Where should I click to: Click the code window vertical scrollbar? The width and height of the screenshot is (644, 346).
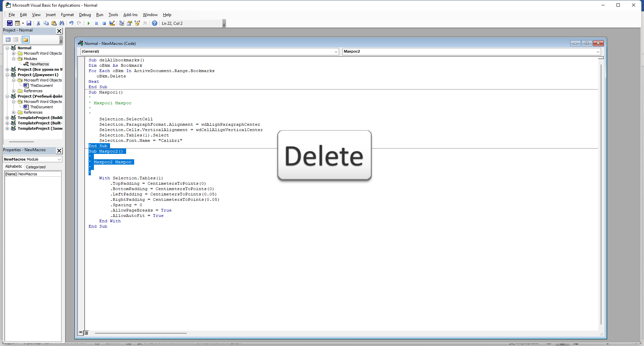[x=601, y=194]
